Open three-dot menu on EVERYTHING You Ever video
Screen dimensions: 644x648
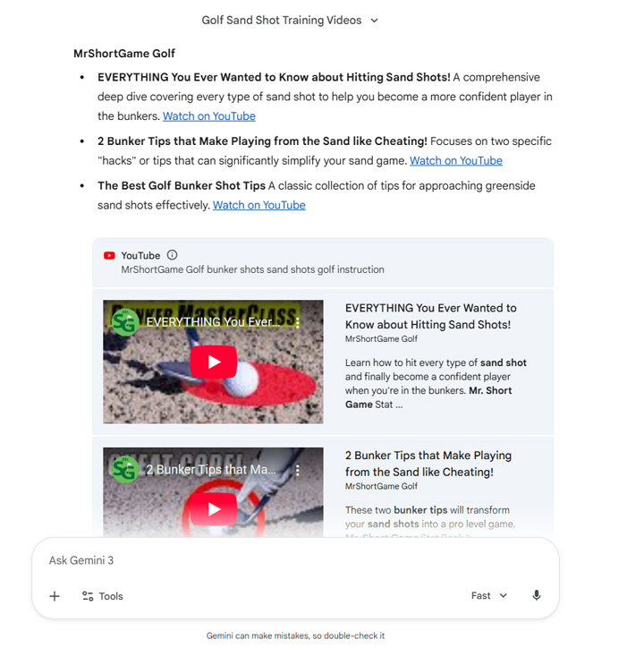pyautogui.click(x=298, y=322)
